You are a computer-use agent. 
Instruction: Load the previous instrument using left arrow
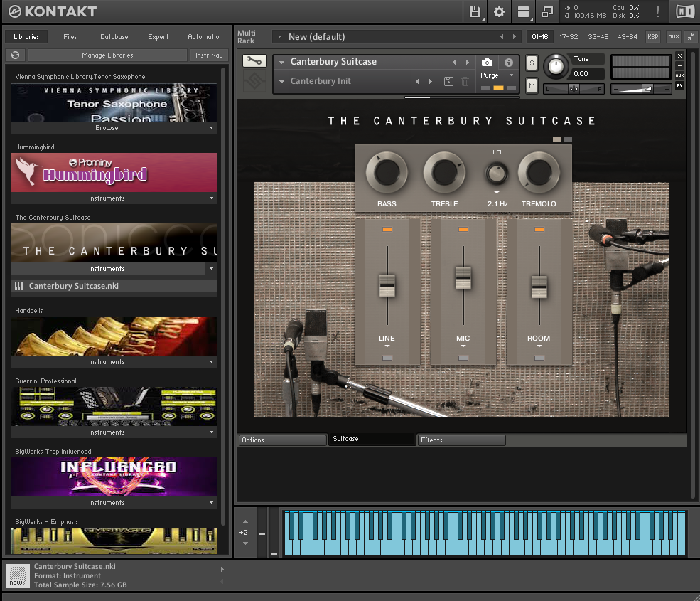[454, 62]
